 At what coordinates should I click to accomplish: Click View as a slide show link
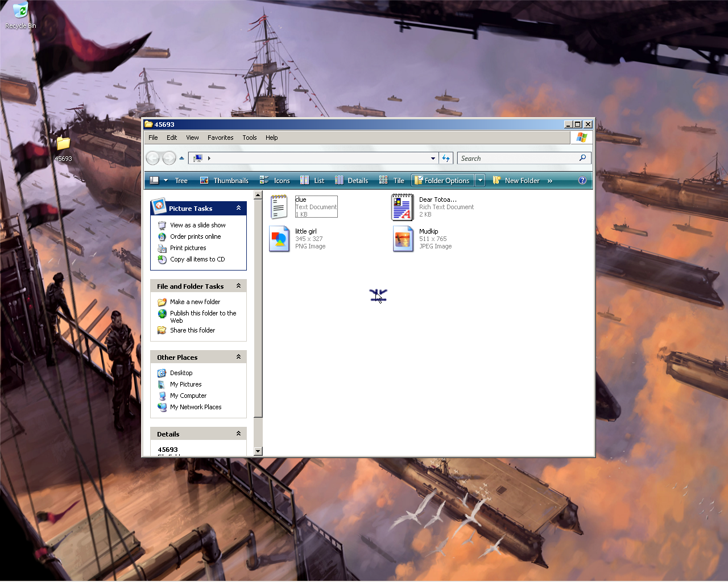click(x=197, y=225)
